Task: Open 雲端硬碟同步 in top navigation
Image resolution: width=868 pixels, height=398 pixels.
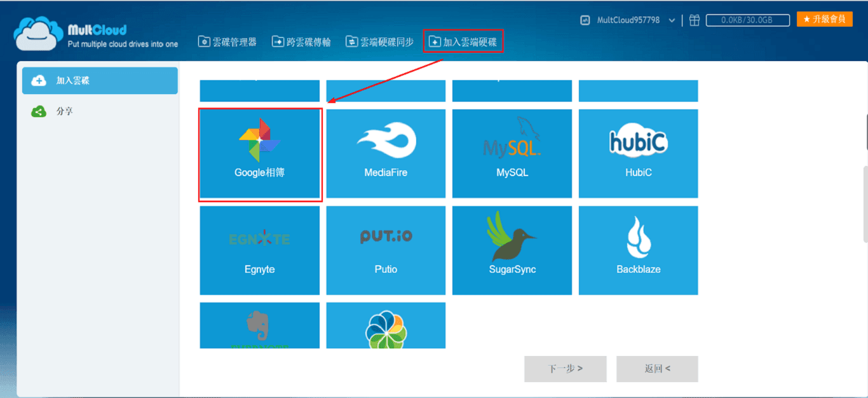Action: pos(379,41)
